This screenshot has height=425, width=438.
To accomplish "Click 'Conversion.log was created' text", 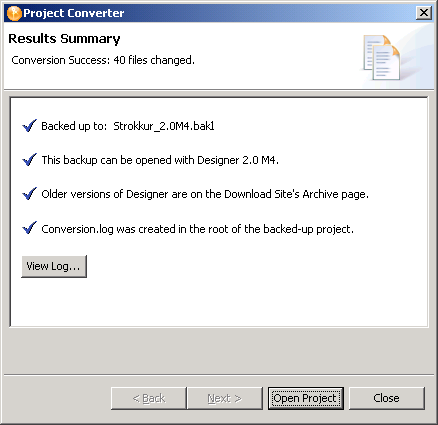I will point(197,229).
